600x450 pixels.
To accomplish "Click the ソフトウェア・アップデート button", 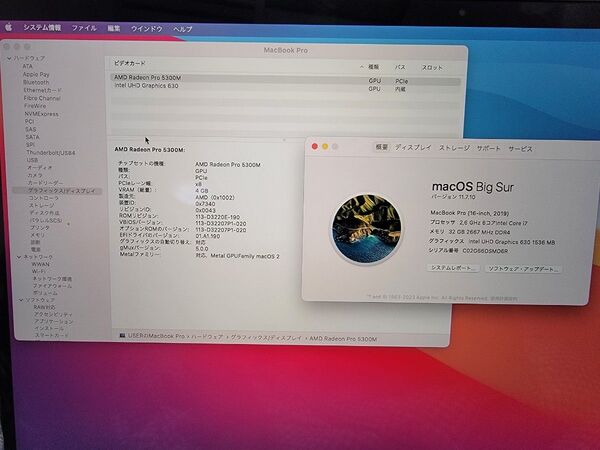I will pyautogui.click(x=523, y=269).
